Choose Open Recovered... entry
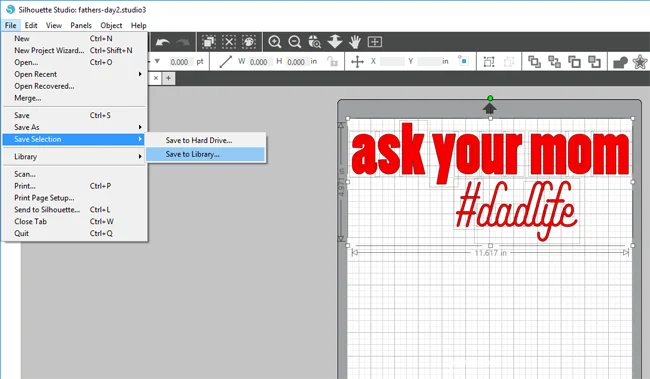Screen dimensions: 650x379 [75, 86]
